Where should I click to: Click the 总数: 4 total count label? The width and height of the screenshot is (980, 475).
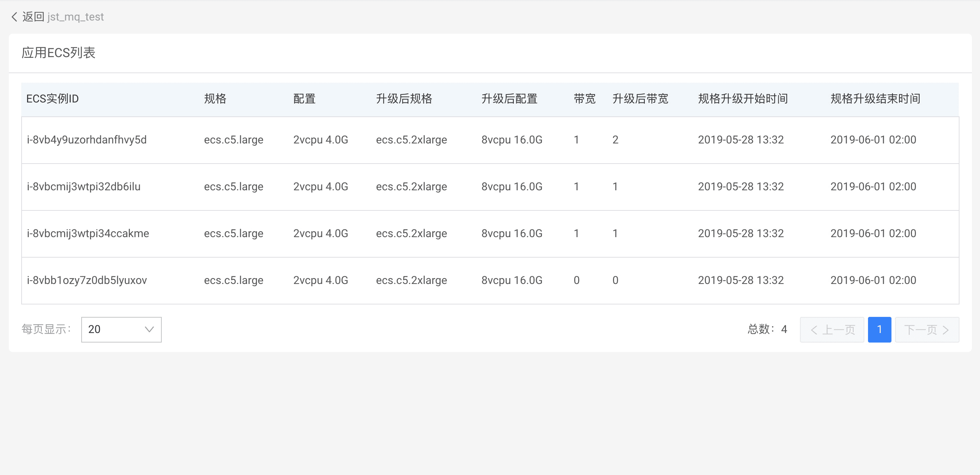pos(767,329)
